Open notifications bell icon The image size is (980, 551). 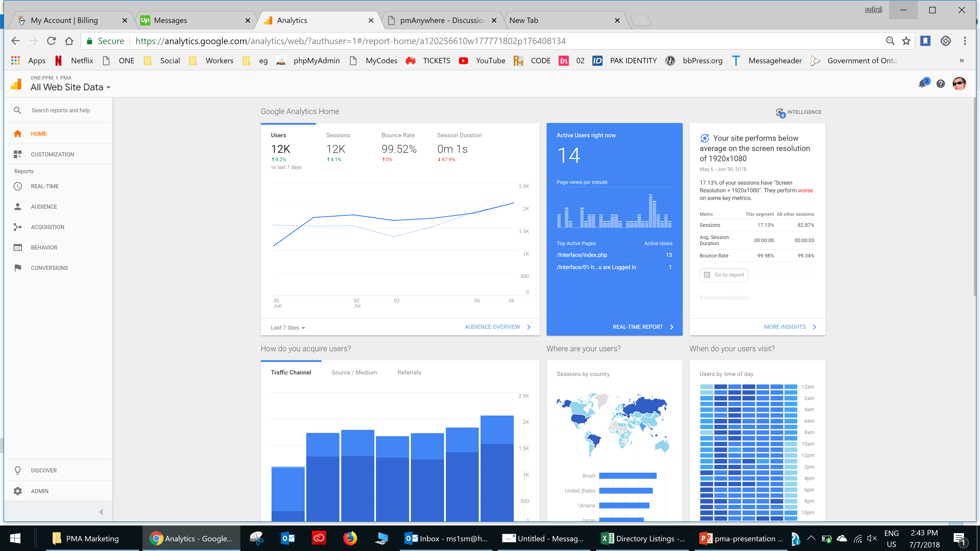pyautogui.click(x=922, y=84)
